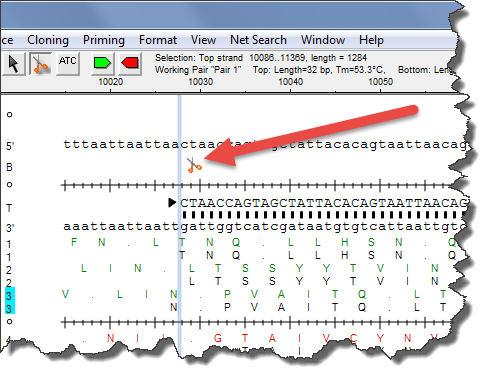This screenshot has width=494, height=382.
Task: Click the T primer row label
Action: click(x=9, y=209)
